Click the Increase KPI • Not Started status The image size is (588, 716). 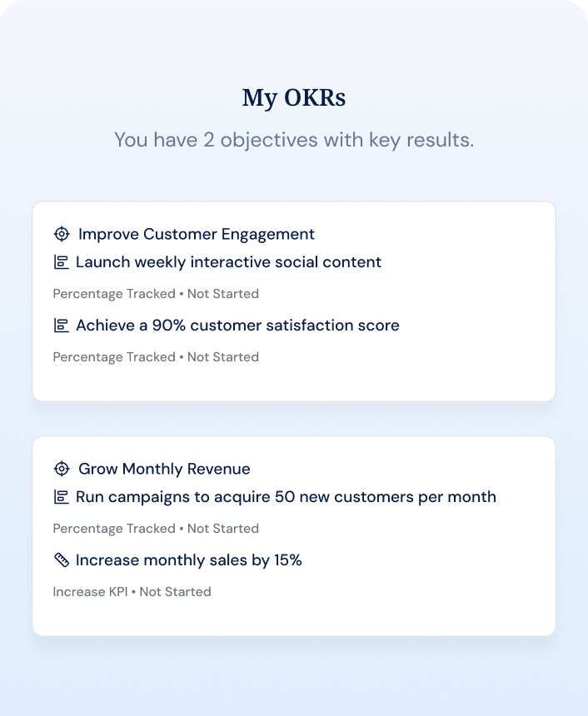132,592
